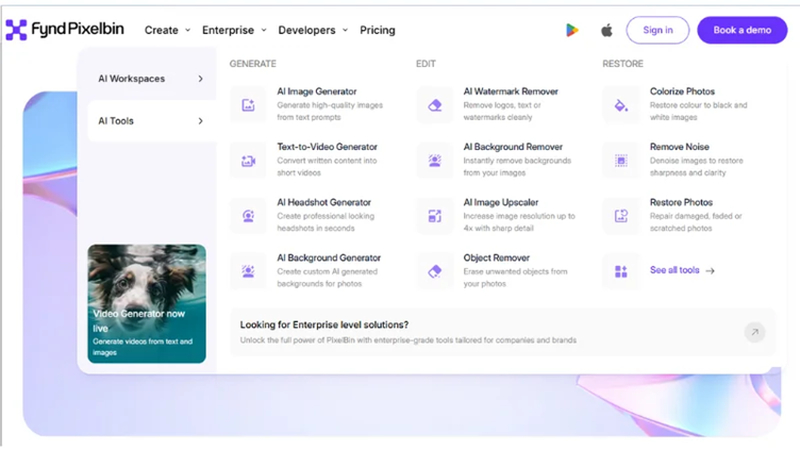Select the Text-to-Video Generator icon

pos(248,161)
